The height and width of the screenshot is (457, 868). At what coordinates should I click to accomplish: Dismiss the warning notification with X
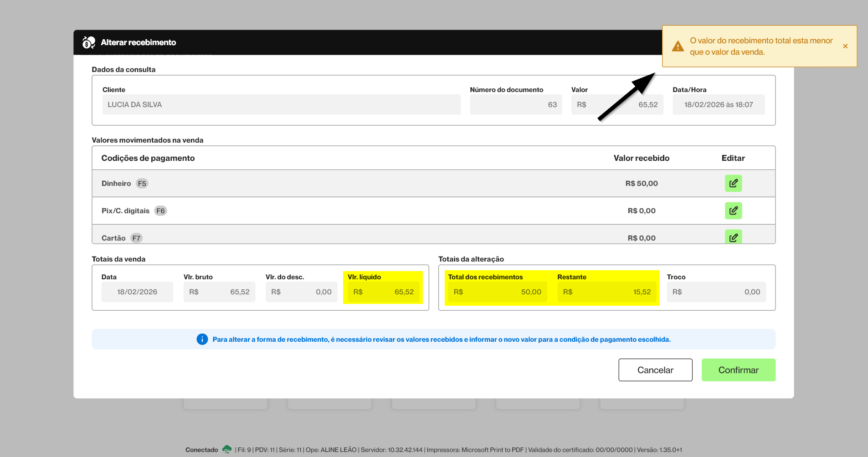click(845, 46)
